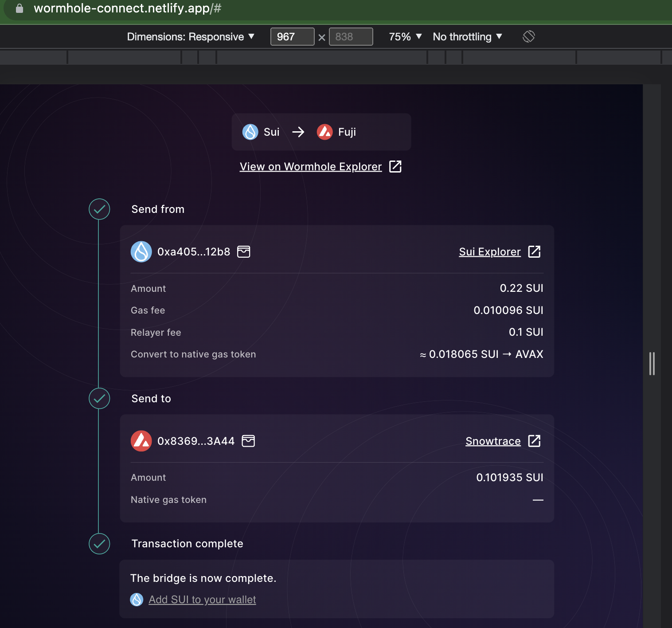Select the Sui logo on the Send from card

[x=141, y=251]
